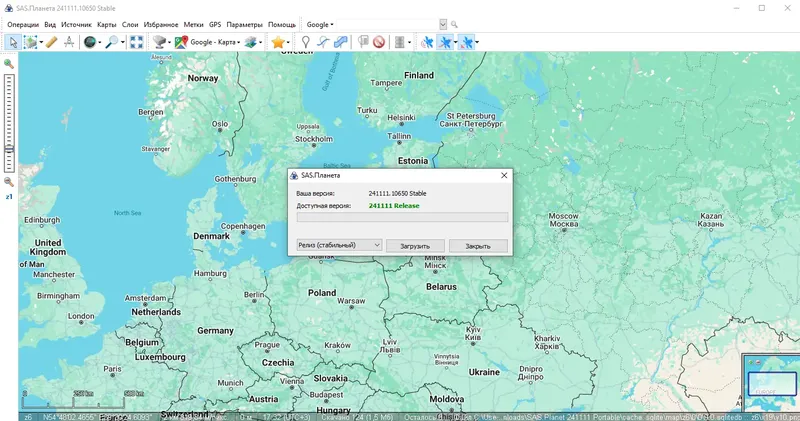Open the Слои menu
This screenshot has width=800, height=421.
(130, 24)
